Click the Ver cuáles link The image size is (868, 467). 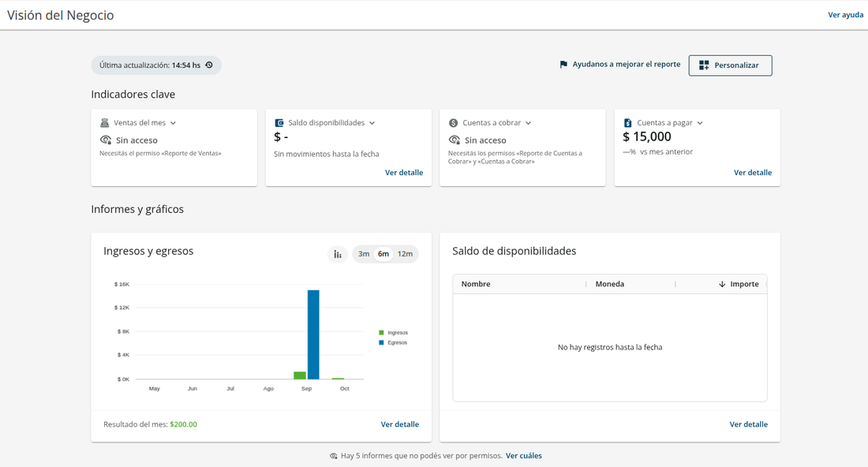[x=524, y=456]
